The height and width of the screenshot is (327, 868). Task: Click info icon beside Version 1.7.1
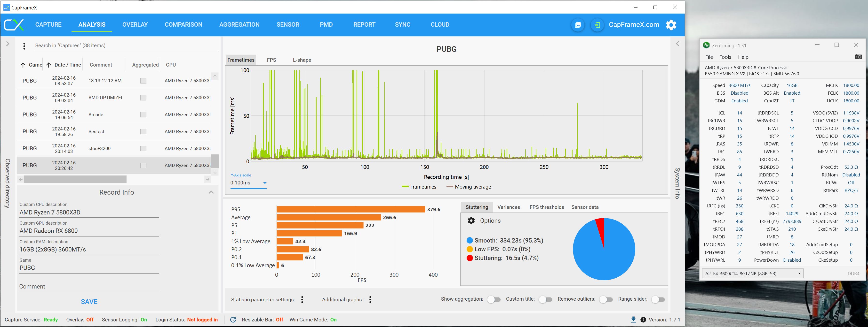tap(643, 319)
